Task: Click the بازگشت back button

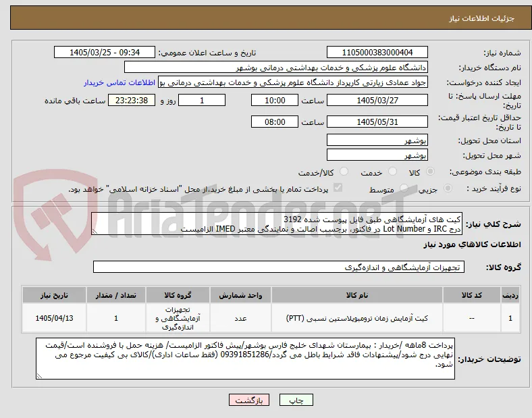Action: tap(249, 400)
